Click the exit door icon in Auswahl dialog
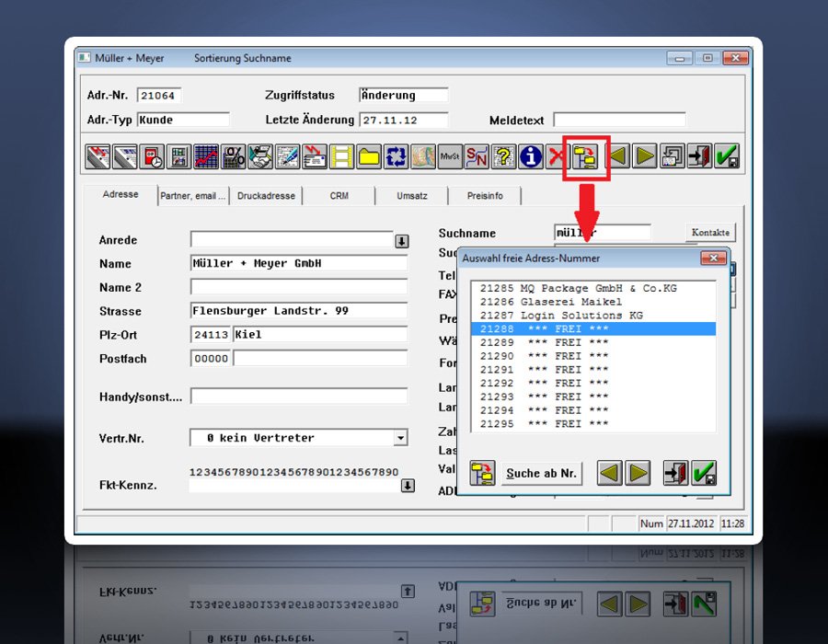 (676, 473)
